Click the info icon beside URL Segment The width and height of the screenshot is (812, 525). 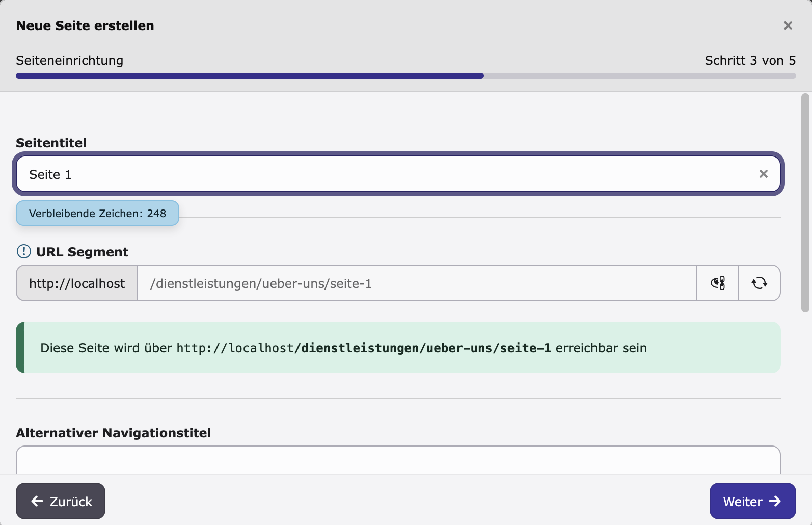pos(24,251)
